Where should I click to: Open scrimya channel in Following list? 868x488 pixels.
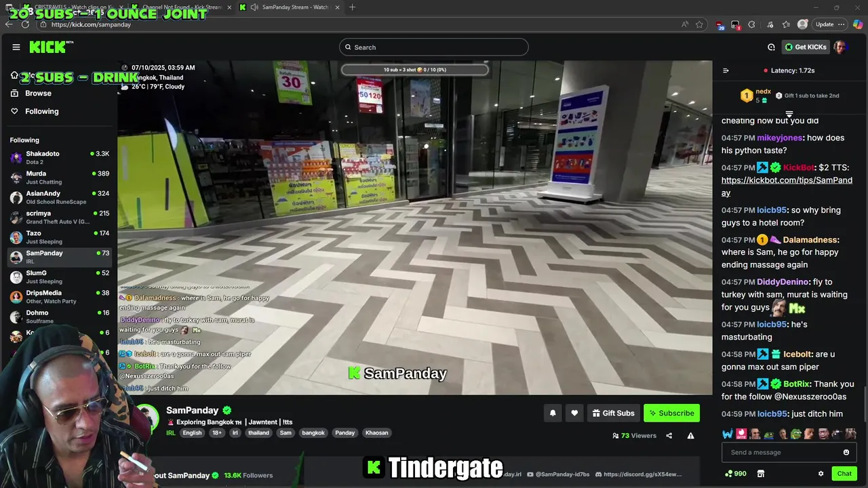coord(59,217)
